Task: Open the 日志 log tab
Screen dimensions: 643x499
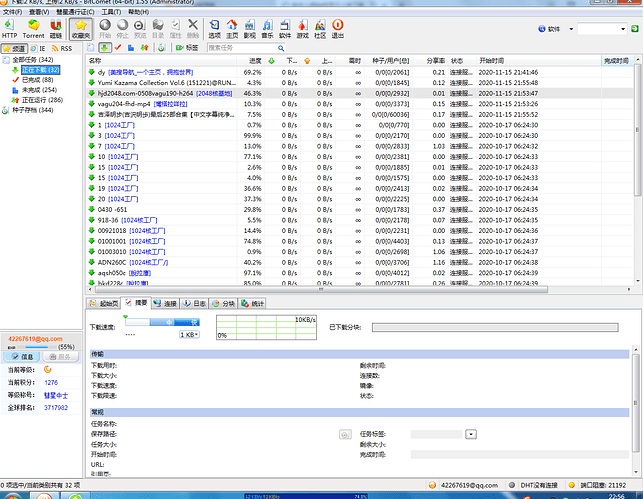Action: tap(195, 303)
